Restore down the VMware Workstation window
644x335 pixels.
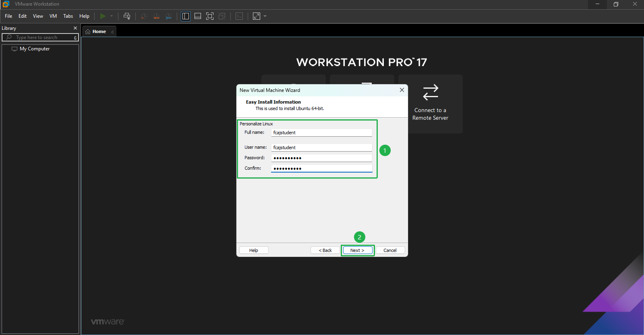[616, 4]
